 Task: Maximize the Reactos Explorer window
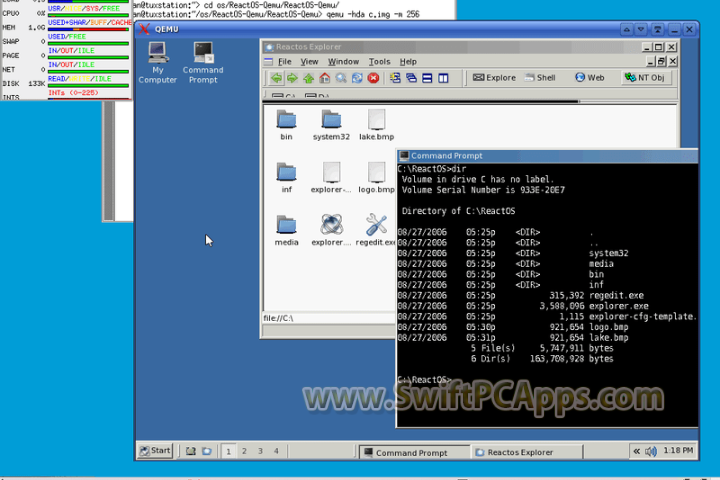click(658, 47)
